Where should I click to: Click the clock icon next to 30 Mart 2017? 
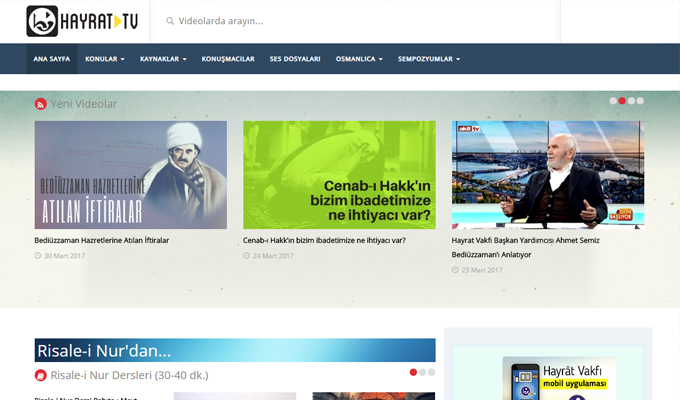click(38, 256)
